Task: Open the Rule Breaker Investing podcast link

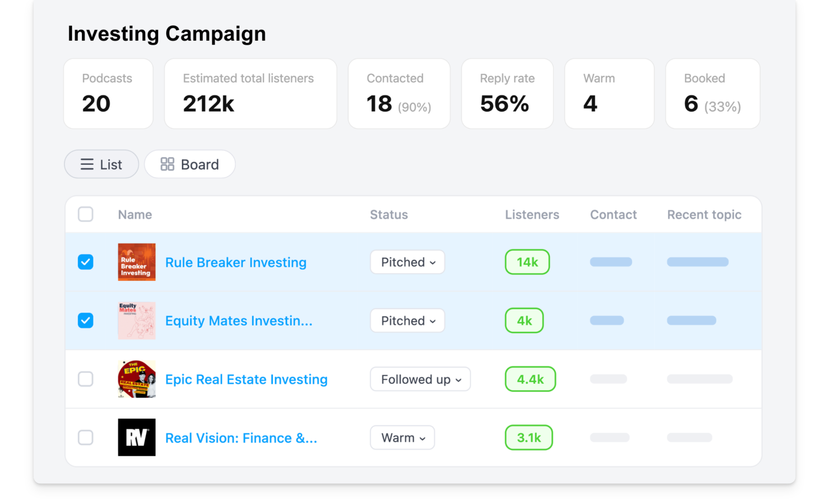Action: [235, 262]
